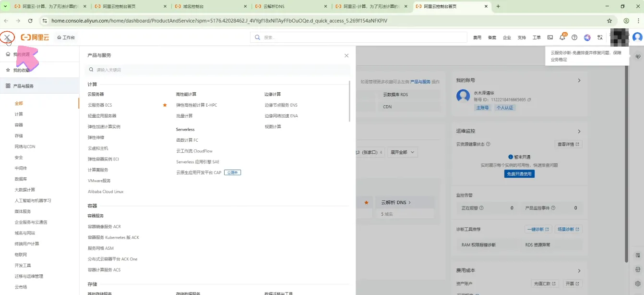This screenshot has width=644, height=295.
Task: Unfavorite 云服务器 ECS via the orange star
Action: coord(165,105)
